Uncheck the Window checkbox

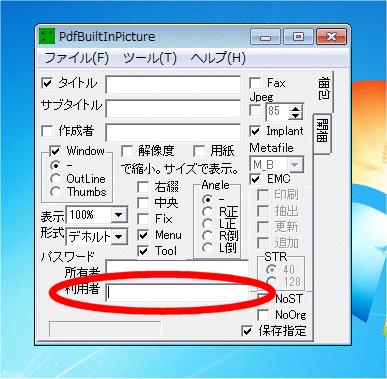(55, 151)
